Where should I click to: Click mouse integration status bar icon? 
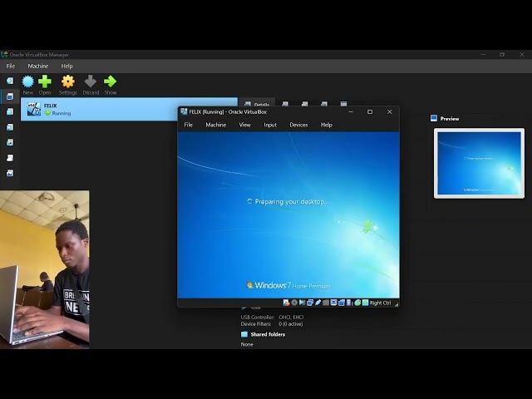click(357, 303)
